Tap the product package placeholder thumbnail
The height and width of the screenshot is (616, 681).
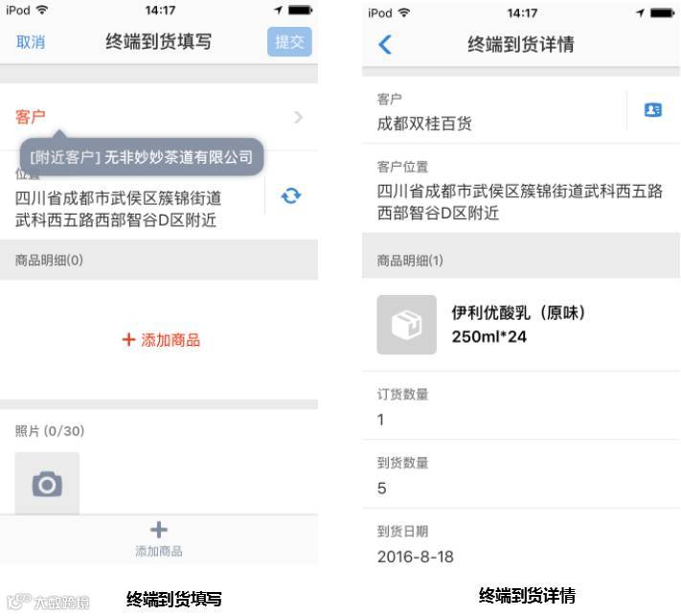pyautogui.click(x=406, y=325)
